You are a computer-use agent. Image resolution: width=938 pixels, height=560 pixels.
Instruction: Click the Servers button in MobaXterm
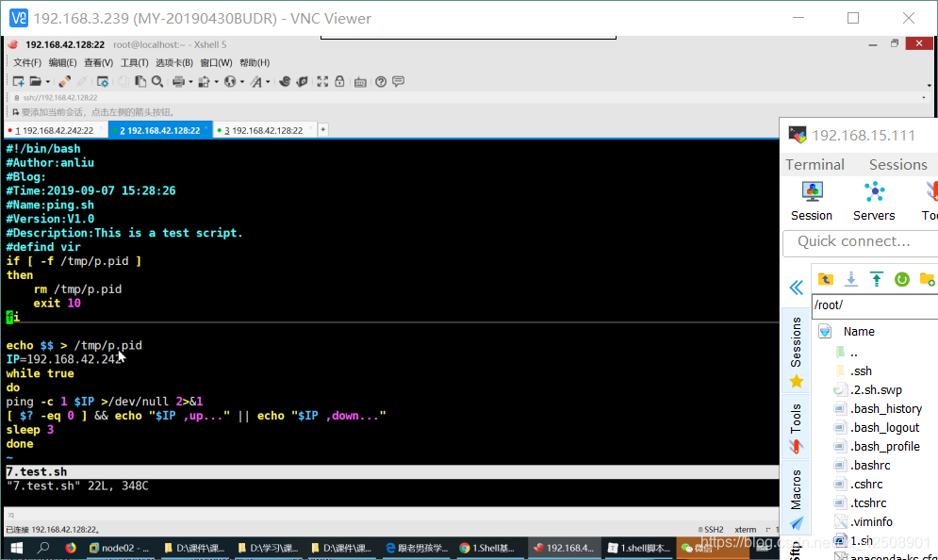click(x=874, y=202)
